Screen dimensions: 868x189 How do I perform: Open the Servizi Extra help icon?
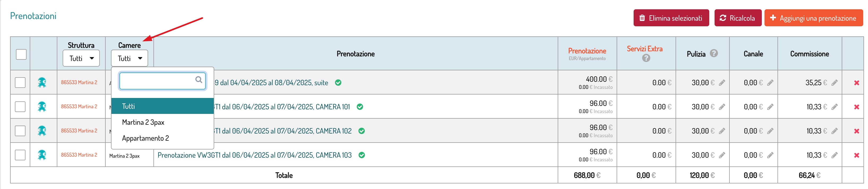point(646,58)
